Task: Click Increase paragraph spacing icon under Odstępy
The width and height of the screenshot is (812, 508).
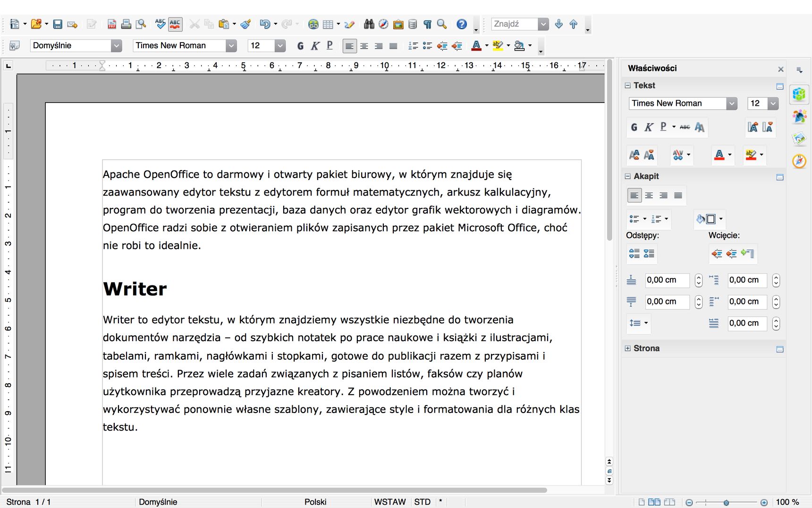Action: 634,254
